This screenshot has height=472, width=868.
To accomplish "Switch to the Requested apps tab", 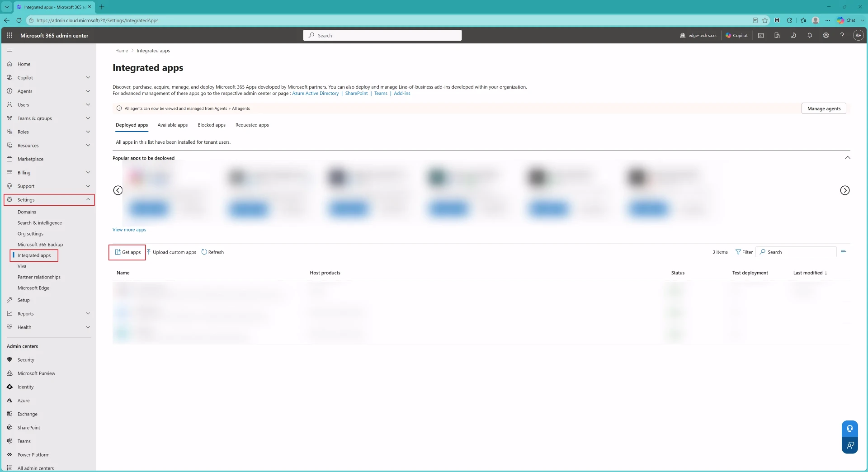I will point(252,125).
